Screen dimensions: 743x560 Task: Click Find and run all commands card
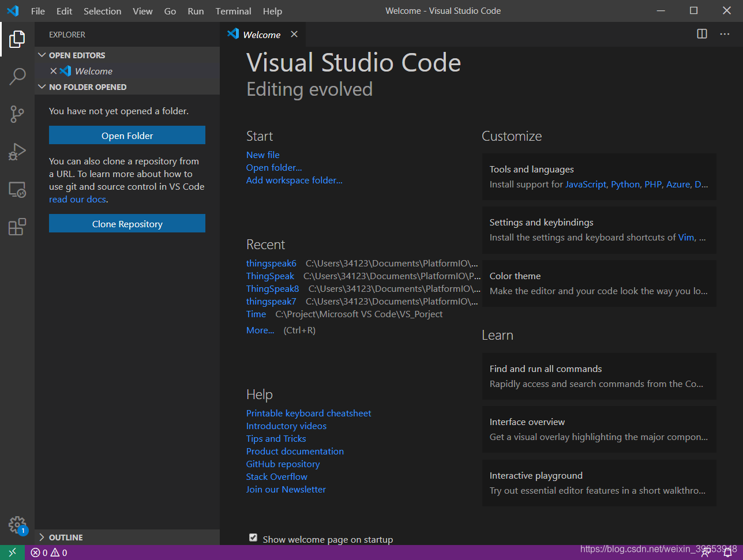pos(599,377)
